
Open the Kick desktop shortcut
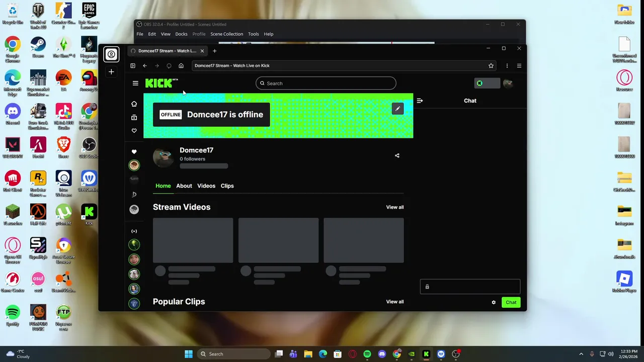pos(89,215)
